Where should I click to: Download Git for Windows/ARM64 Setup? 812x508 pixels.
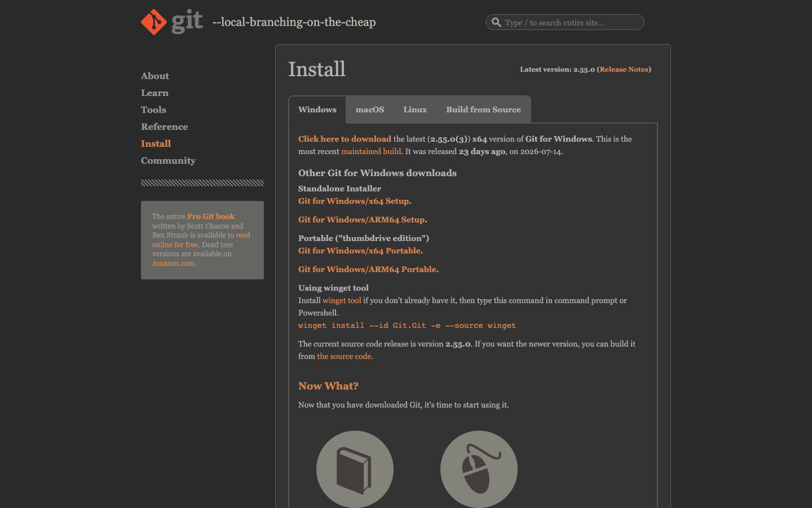pyautogui.click(x=363, y=220)
